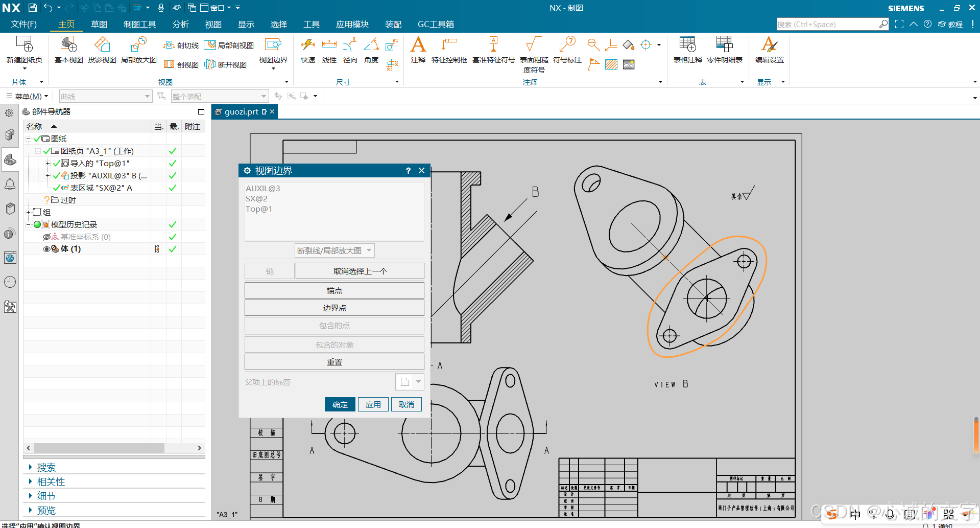This screenshot has height=528, width=980.
Task: Click the navigator horizontal scrollbar
Action: point(99,448)
